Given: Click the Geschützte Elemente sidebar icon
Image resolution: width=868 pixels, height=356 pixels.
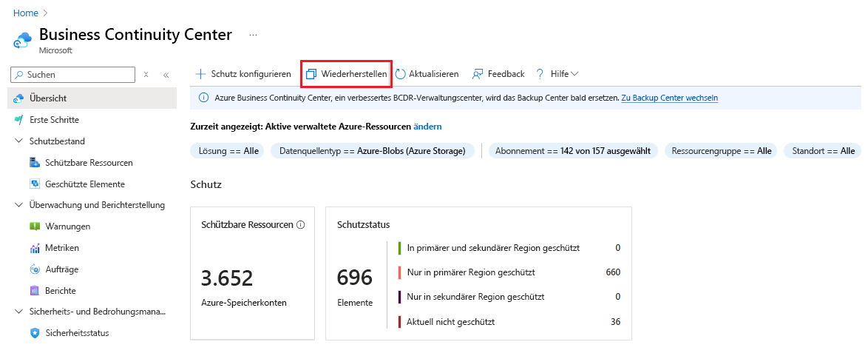Looking at the screenshot, I should [x=35, y=184].
